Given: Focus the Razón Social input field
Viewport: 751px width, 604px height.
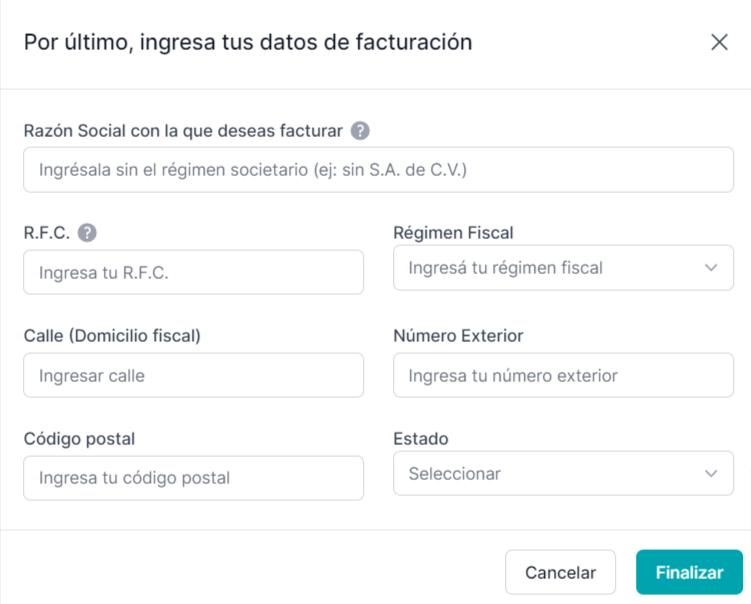Looking at the screenshot, I should tap(378, 170).
